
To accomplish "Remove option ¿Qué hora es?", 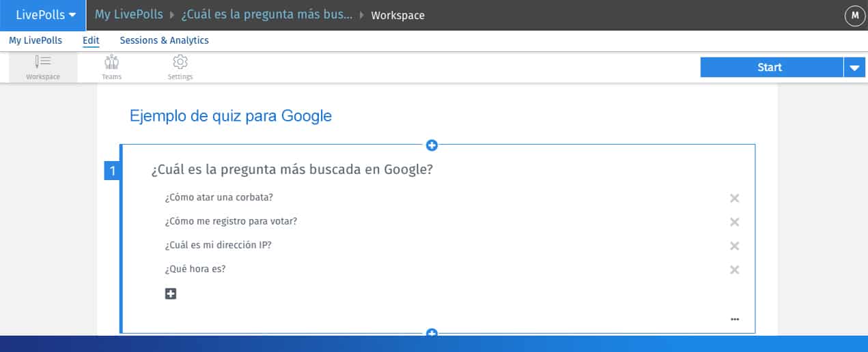I will pos(735,269).
